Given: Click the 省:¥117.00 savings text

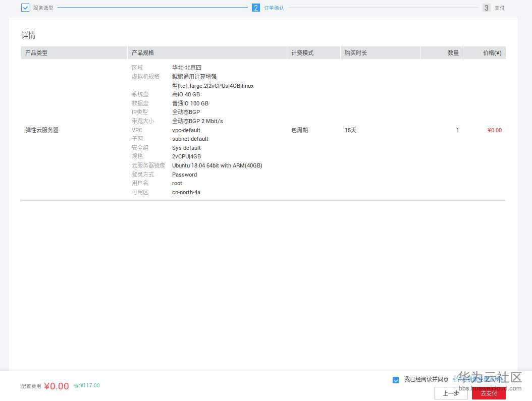Looking at the screenshot, I should (87, 385).
